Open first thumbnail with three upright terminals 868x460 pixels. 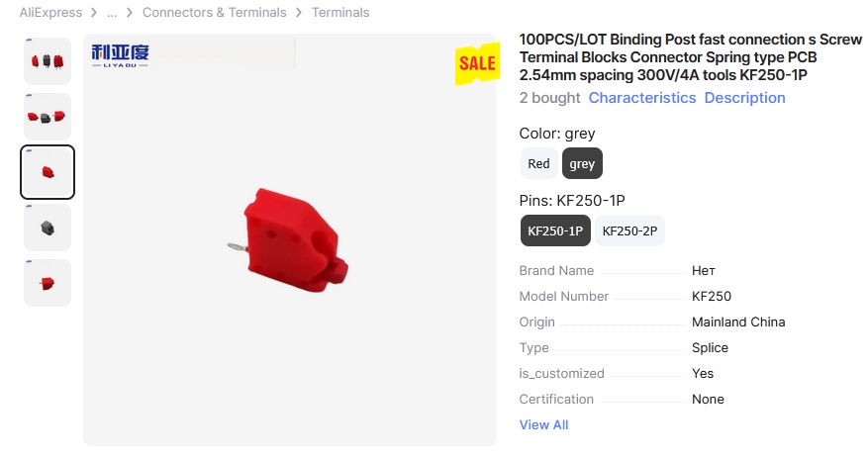[x=48, y=61]
